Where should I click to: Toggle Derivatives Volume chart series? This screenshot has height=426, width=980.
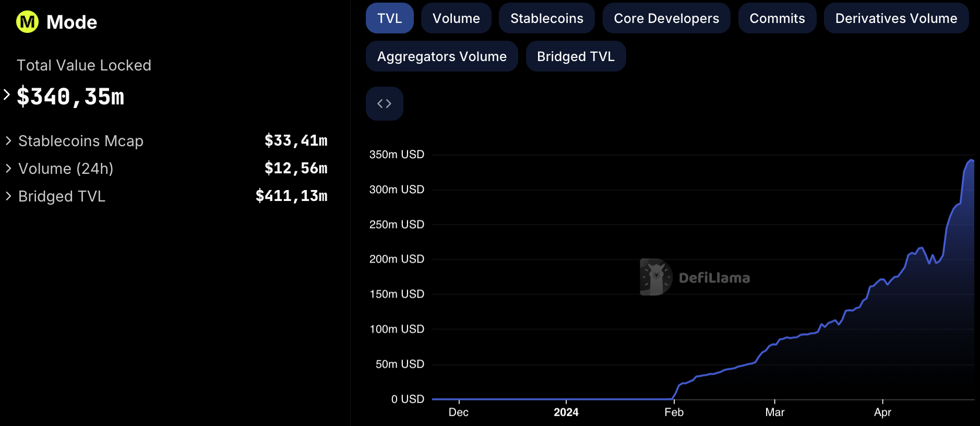896,18
